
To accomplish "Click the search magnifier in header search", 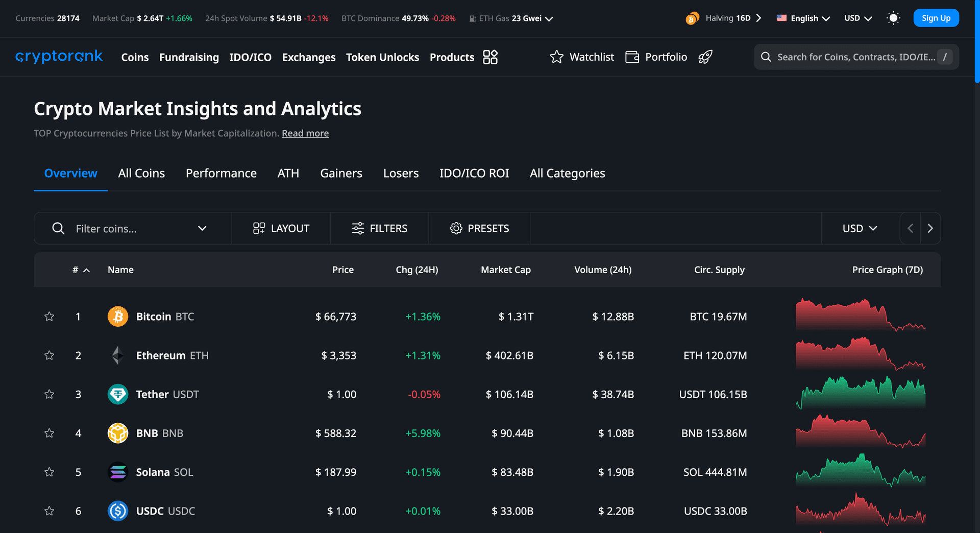I will [x=766, y=57].
